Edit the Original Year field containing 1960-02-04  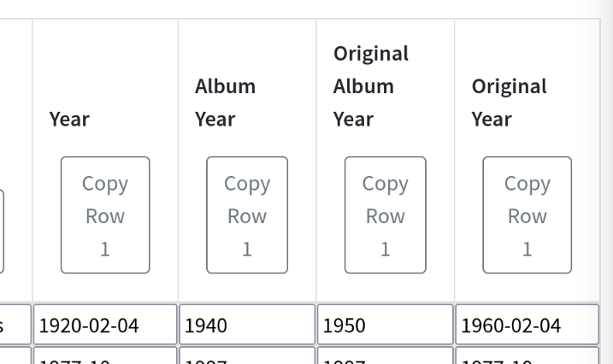point(527,325)
